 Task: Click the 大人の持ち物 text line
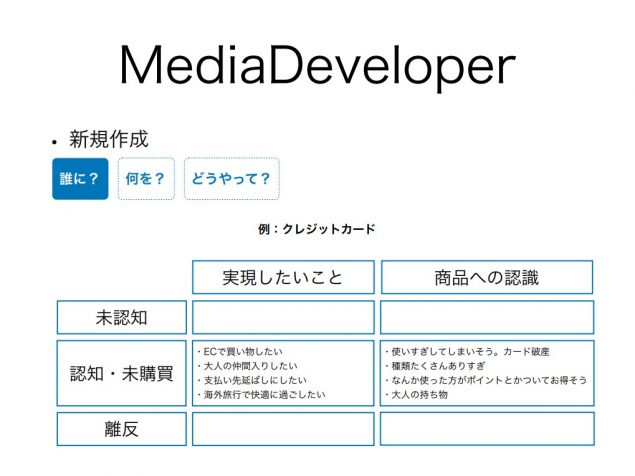(x=416, y=394)
